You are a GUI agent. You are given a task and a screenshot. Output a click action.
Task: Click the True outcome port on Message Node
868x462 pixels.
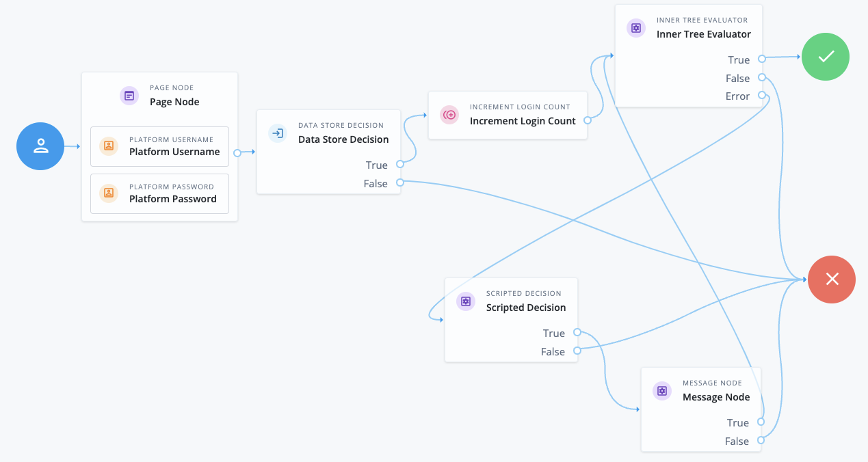pos(761,422)
